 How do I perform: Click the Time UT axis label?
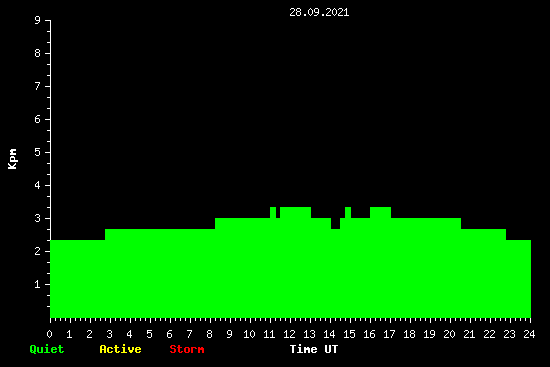(x=314, y=349)
